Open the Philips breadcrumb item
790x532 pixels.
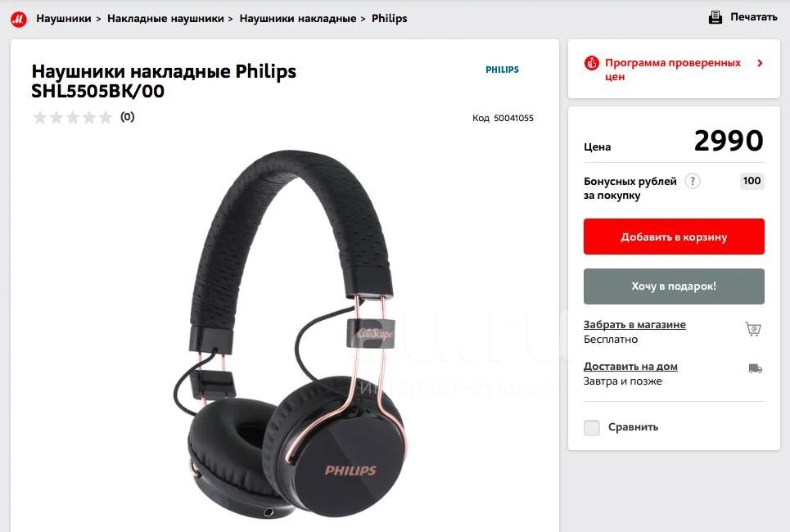390,19
